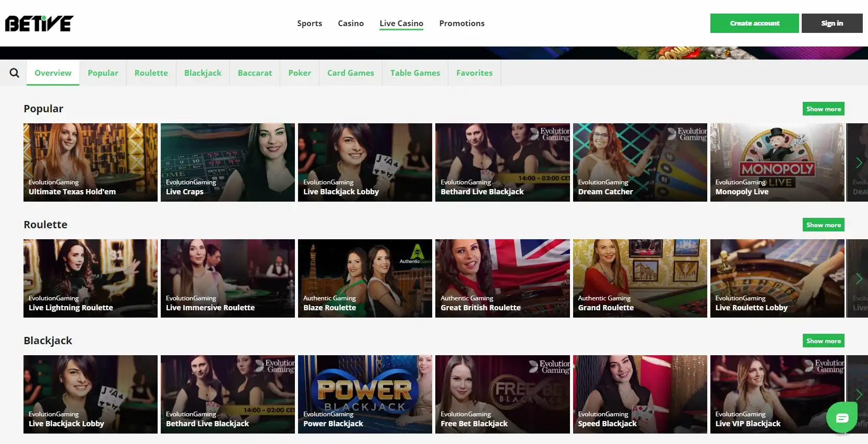
Task: Show more Popular games
Action: tap(823, 109)
